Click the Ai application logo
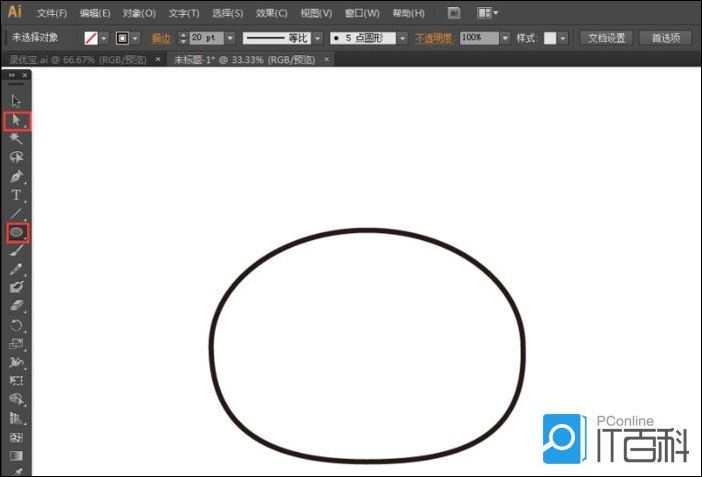Screen dimensions: 702x477 pyautogui.click(x=15, y=12)
